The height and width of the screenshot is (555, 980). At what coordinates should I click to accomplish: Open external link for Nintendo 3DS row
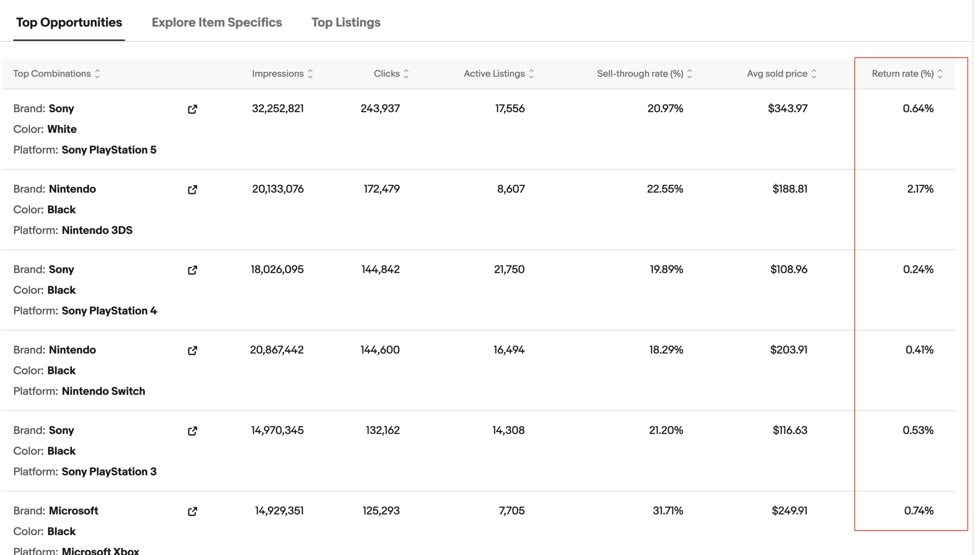pos(192,190)
